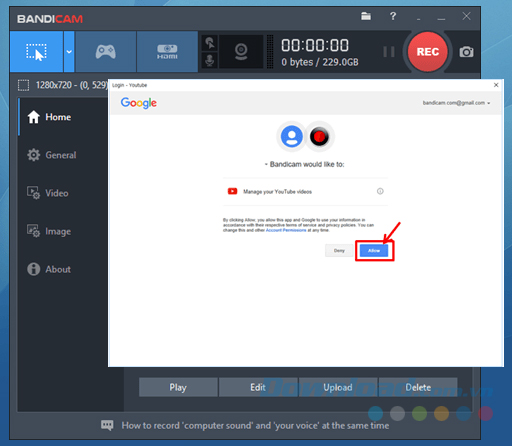
Task: Click the YouTube icon in permission row
Action: coord(232,191)
